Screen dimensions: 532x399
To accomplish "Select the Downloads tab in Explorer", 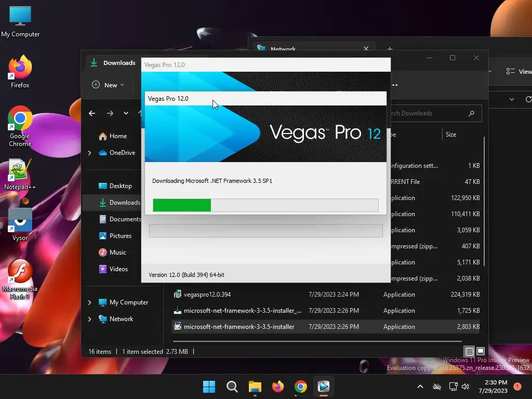I will pos(113,63).
